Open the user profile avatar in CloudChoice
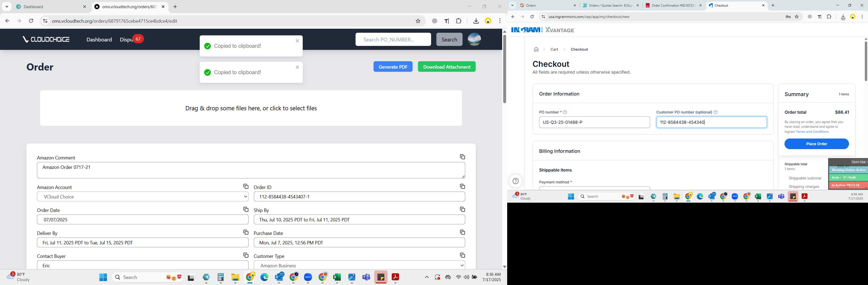The height and width of the screenshot is (285, 868). (x=474, y=39)
